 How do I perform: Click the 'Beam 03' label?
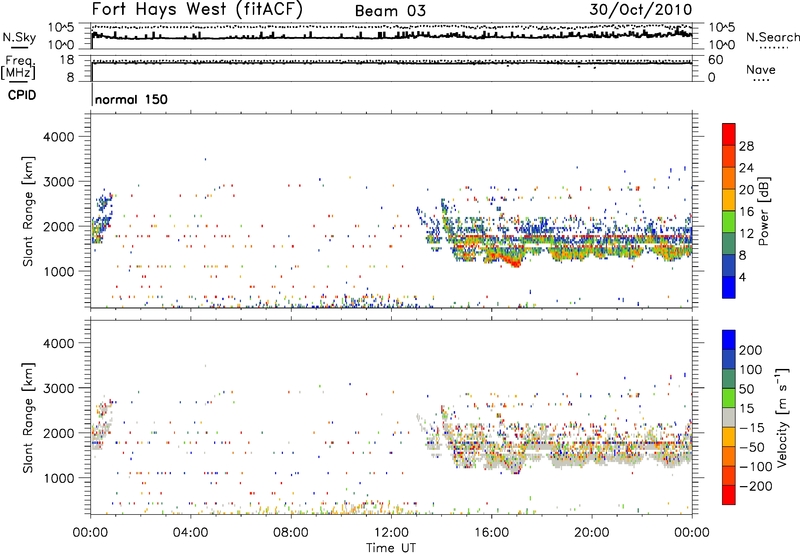click(x=390, y=11)
